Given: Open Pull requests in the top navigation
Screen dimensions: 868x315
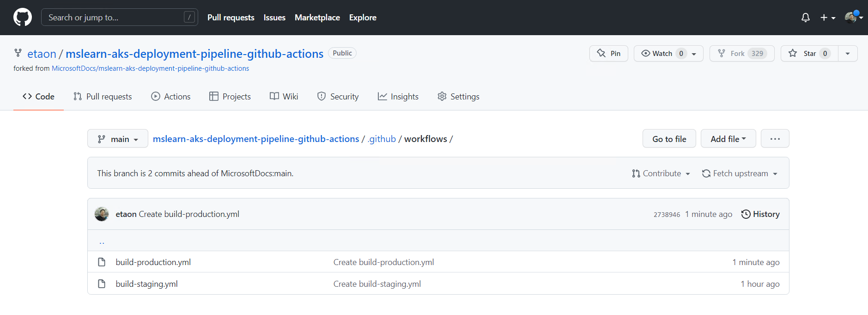Looking at the screenshot, I should 231,18.
